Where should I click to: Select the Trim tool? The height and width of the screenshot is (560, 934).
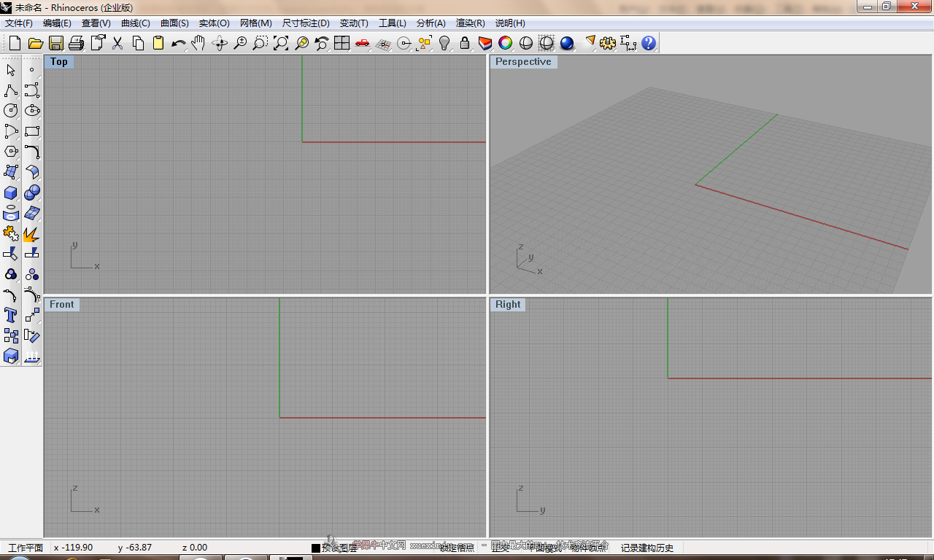pos(11,254)
